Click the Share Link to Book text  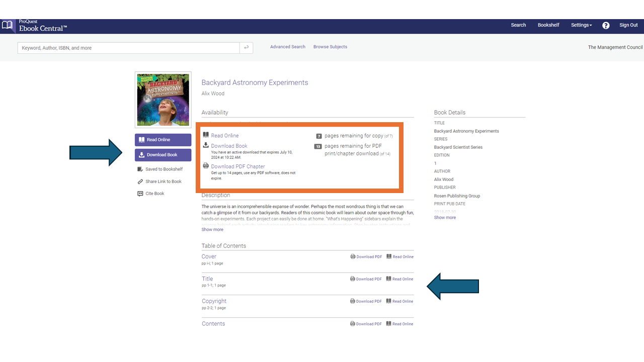click(164, 182)
